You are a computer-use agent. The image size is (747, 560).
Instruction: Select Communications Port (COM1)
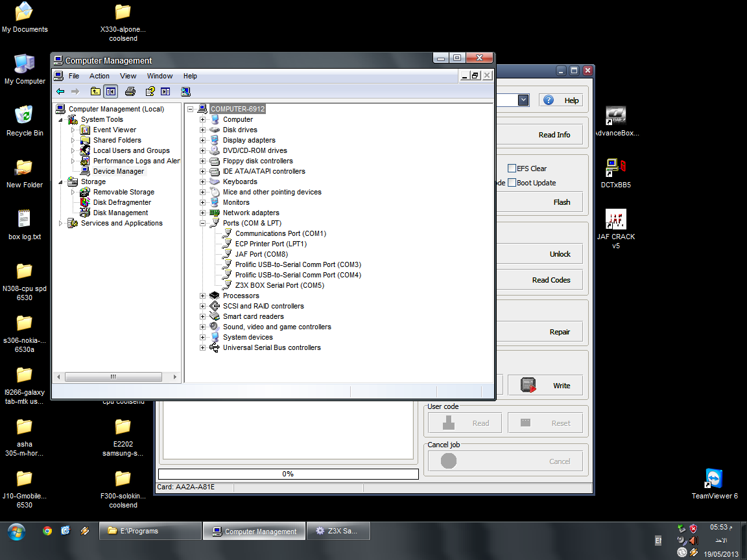point(281,233)
